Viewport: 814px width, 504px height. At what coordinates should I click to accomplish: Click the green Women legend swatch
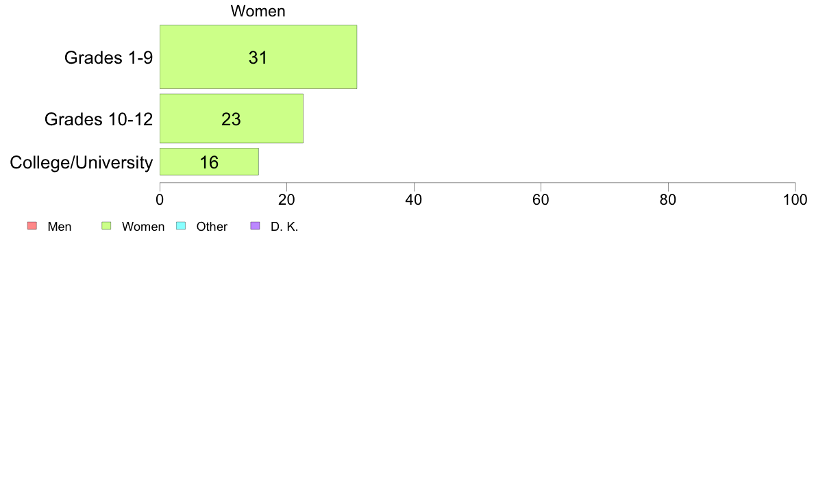[x=106, y=226]
